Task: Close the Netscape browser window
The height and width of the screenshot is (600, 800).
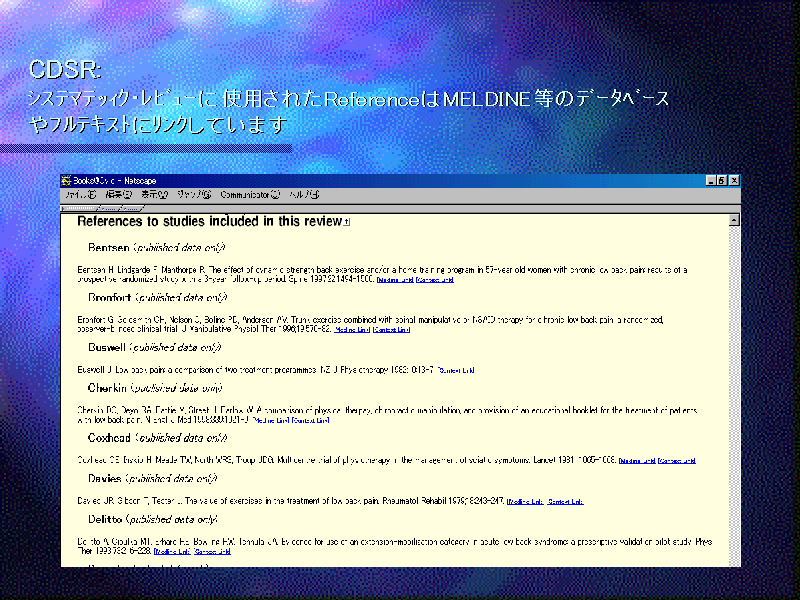Action: pyautogui.click(x=734, y=181)
